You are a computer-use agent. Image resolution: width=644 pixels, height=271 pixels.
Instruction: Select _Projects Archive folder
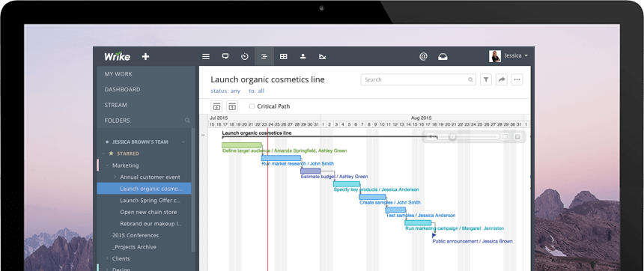(x=134, y=247)
